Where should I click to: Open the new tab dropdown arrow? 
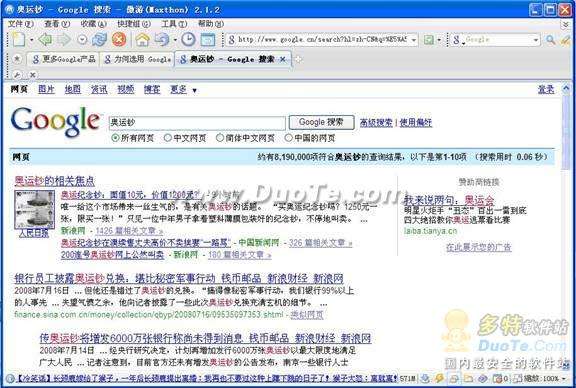tap(32, 40)
